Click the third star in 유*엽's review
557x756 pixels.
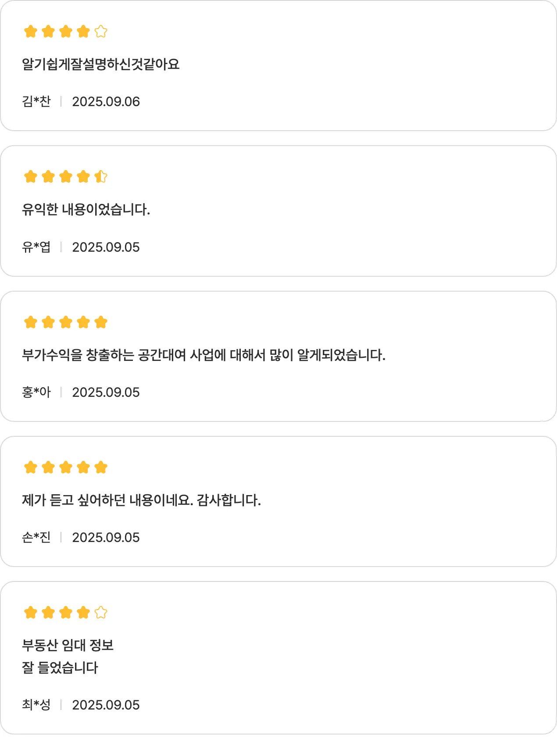pyautogui.click(x=66, y=177)
